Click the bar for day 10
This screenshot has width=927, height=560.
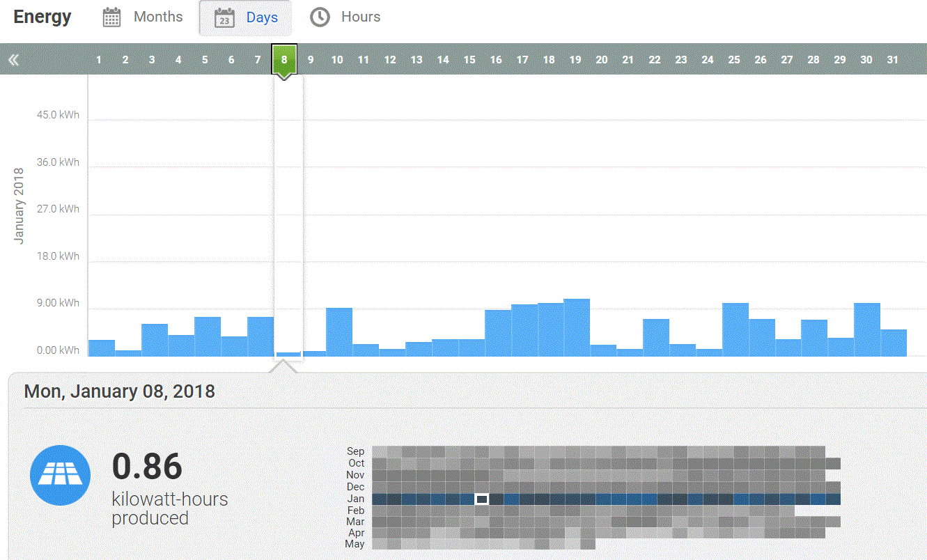[x=339, y=332]
